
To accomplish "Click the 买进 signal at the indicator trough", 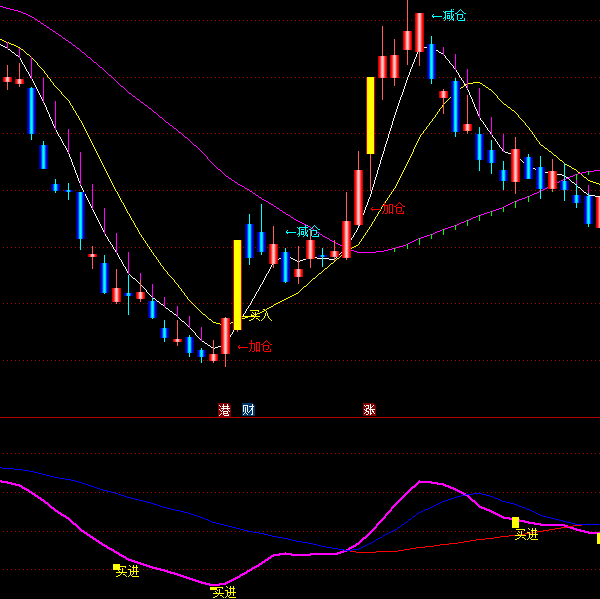I will point(223,592).
